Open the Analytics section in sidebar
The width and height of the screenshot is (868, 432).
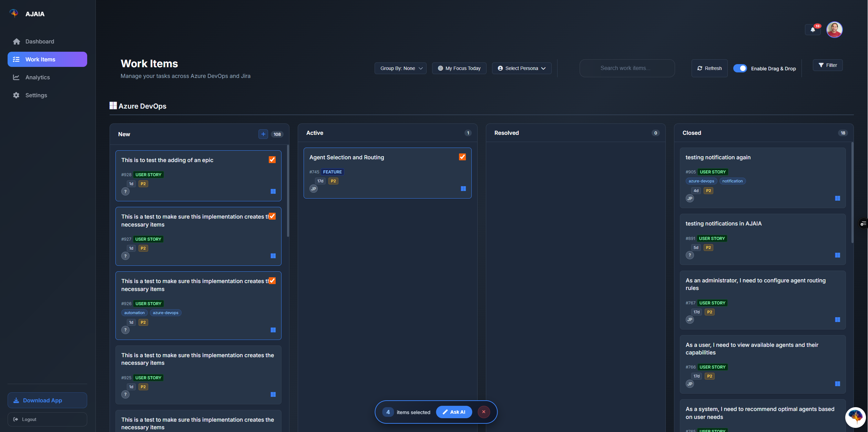[37, 77]
